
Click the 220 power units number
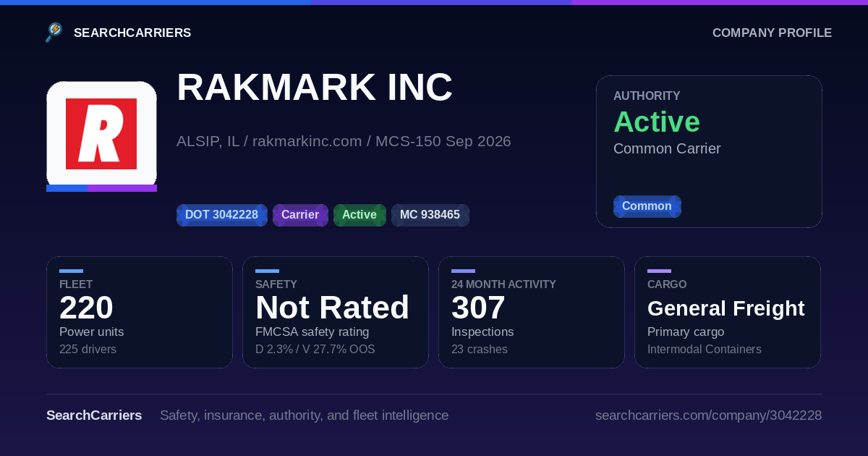[x=86, y=308]
